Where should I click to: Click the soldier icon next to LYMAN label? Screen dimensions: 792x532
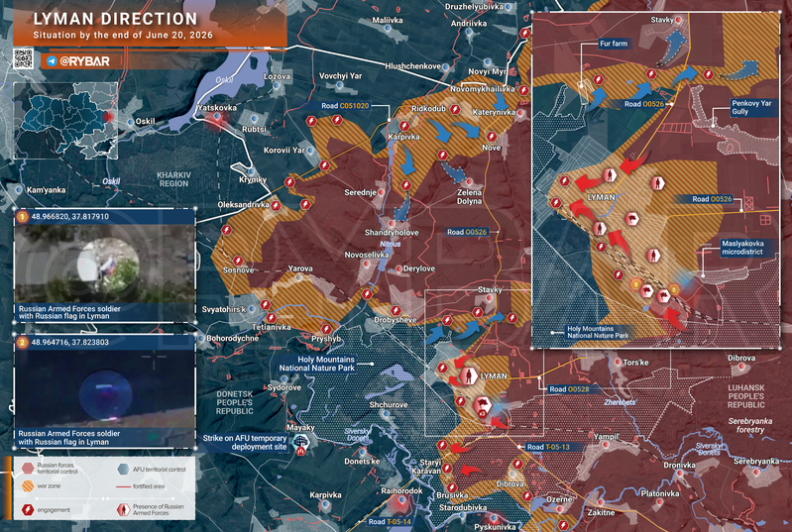click(x=468, y=376)
